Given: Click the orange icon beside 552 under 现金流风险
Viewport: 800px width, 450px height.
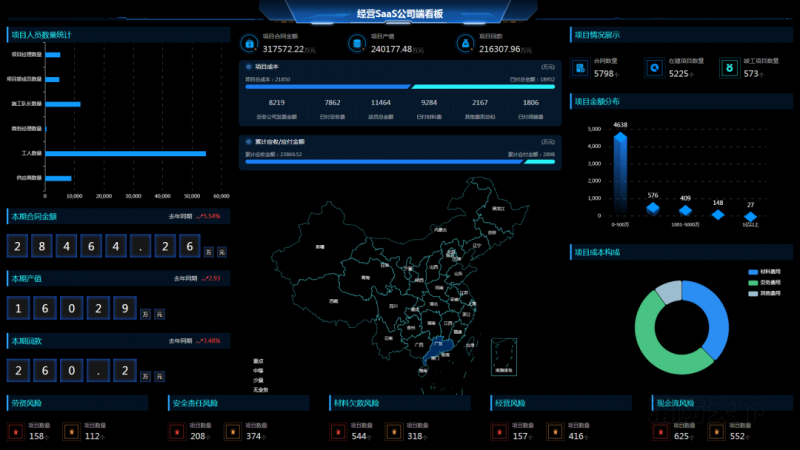Looking at the screenshot, I should [x=715, y=432].
